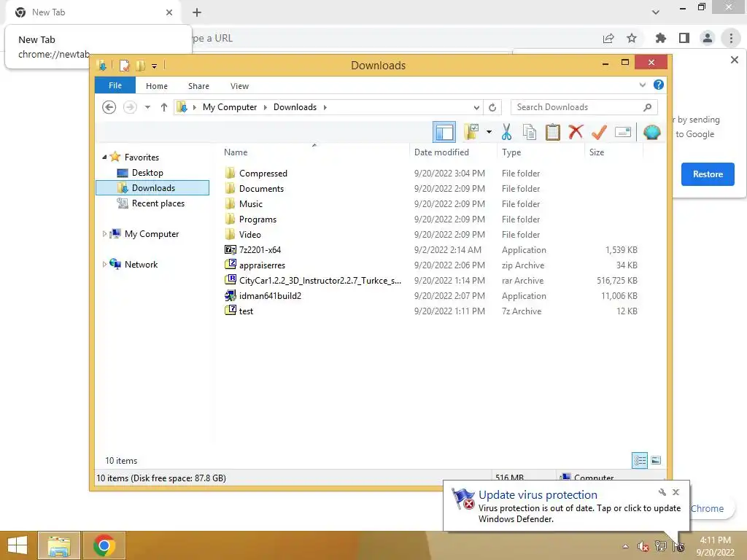747x560 pixels.
Task: Dismiss Chrome restore popup with X
Action: [734, 60]
